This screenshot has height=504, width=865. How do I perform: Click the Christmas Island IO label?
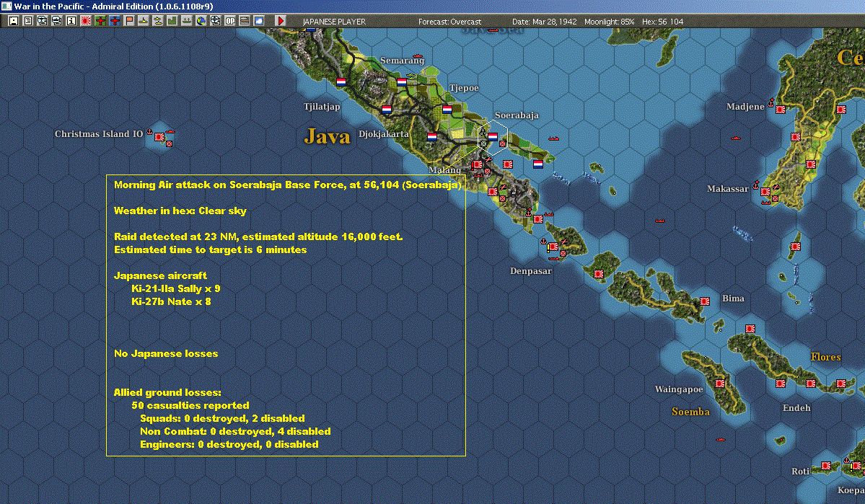point(99,133)
